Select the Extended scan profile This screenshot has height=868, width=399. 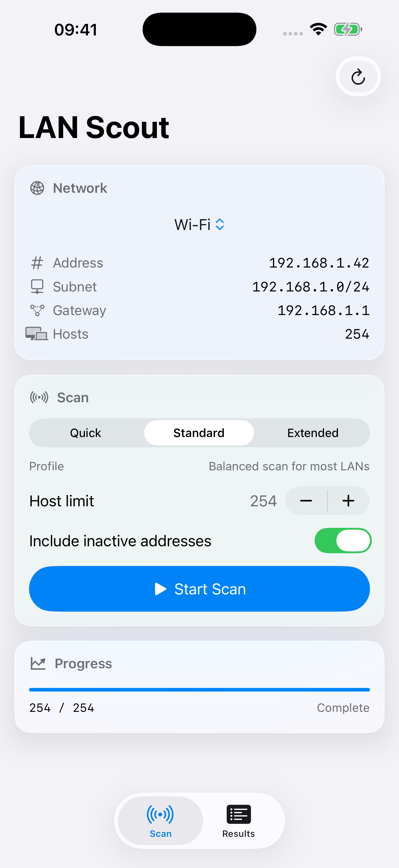click(313, 433)
